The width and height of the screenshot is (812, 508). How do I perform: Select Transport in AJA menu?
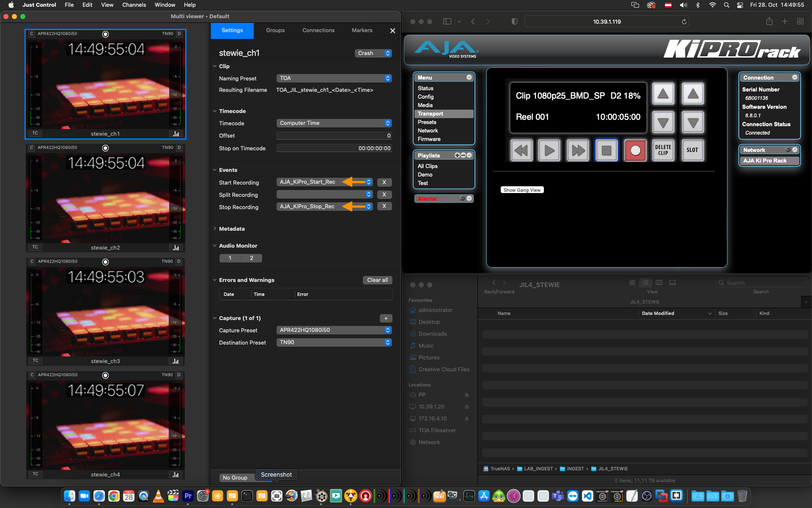[444, 114]
